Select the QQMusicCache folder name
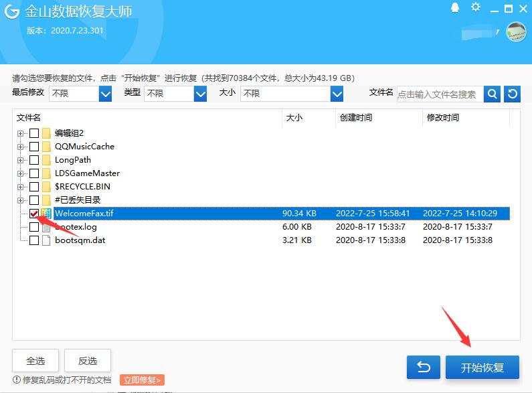The height and width of the screenshot is (393, 532). (x=84, y=147)
